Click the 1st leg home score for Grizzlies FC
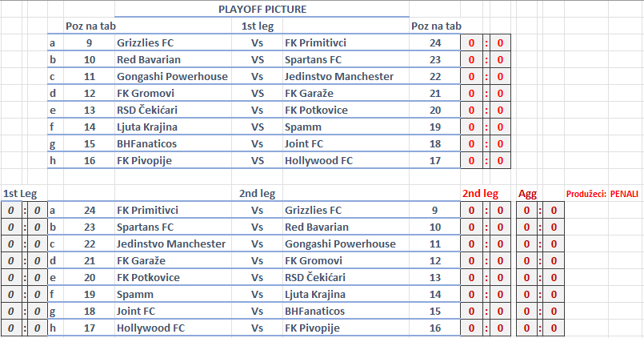The width and height of the screenshot is (644, 338). click(x=472, y=43)
